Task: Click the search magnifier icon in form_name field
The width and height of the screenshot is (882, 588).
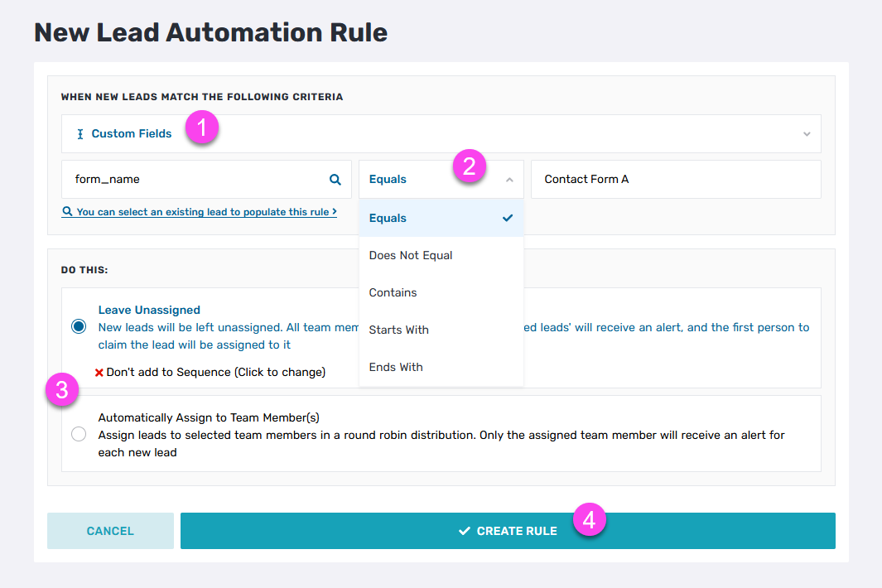Action: click(335, 179)
